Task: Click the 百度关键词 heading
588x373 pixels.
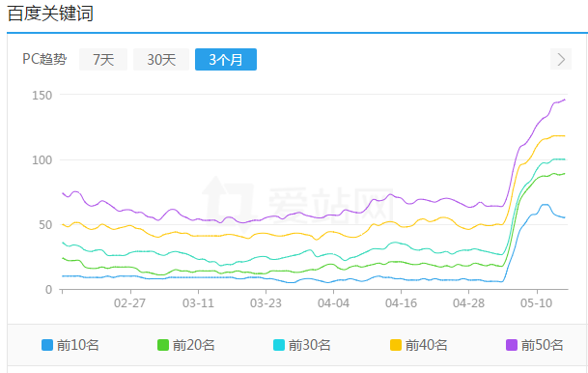Action: pyautogui.click(x=50, y=14)
